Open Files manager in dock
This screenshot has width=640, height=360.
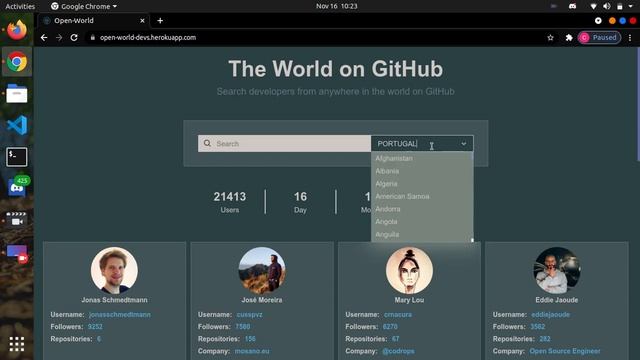(17, 93)
